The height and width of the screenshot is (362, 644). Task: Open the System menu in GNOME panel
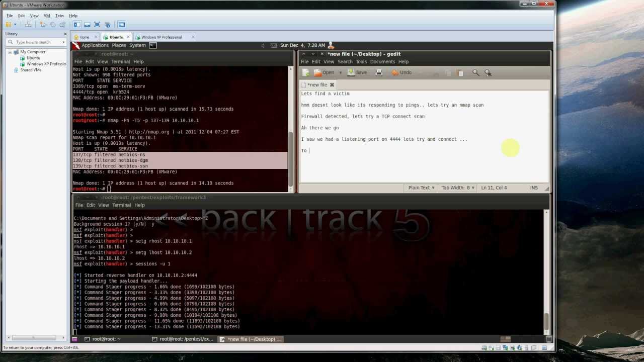137,45
